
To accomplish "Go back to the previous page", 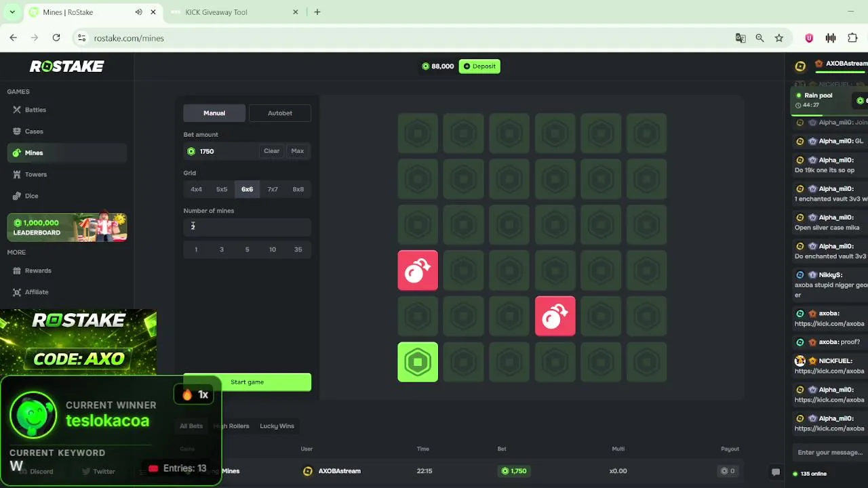I will [14, 38].
